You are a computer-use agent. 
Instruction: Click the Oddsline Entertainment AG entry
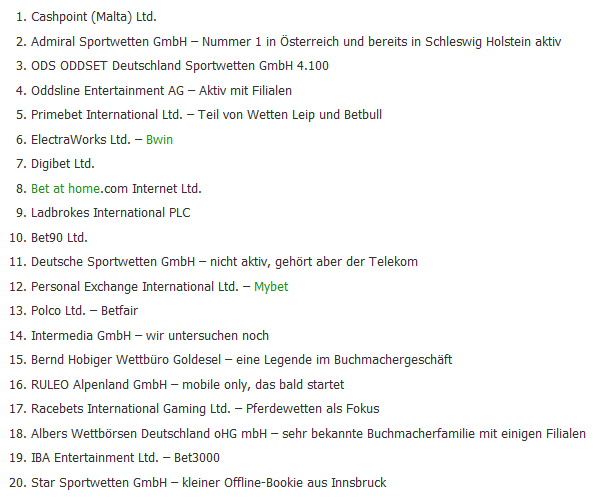click(x=161, y=91)
